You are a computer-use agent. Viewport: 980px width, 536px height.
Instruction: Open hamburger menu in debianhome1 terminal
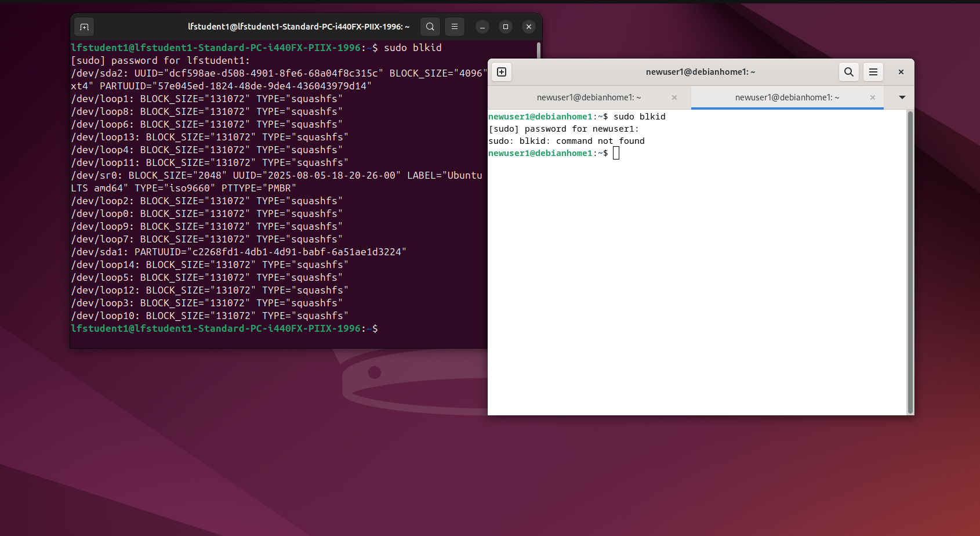pos(873,72)
